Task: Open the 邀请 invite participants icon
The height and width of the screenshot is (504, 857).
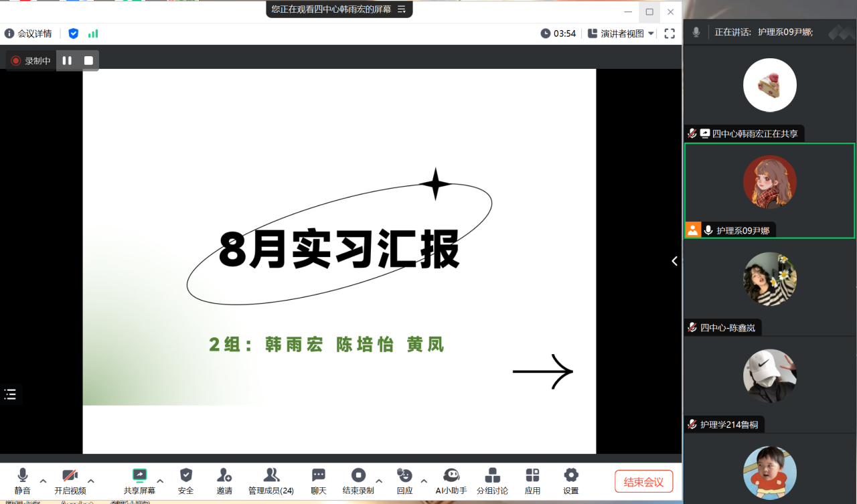Action: 224,476
